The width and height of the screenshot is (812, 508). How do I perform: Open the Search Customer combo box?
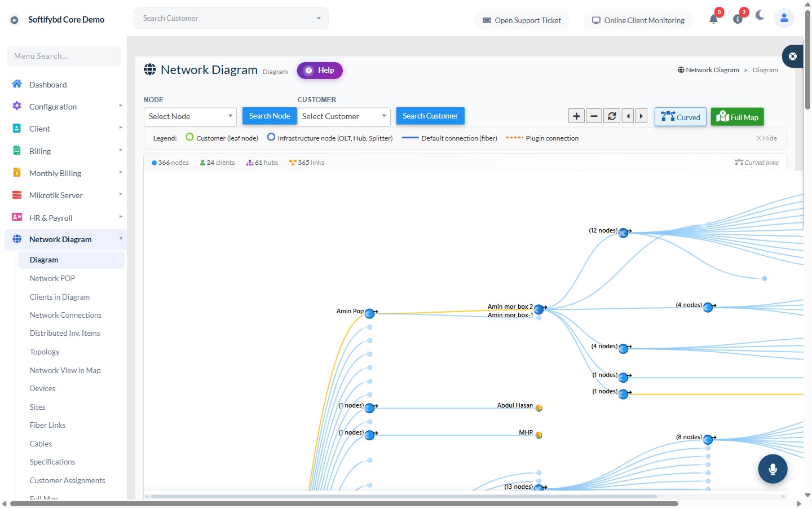pos(231,18)
